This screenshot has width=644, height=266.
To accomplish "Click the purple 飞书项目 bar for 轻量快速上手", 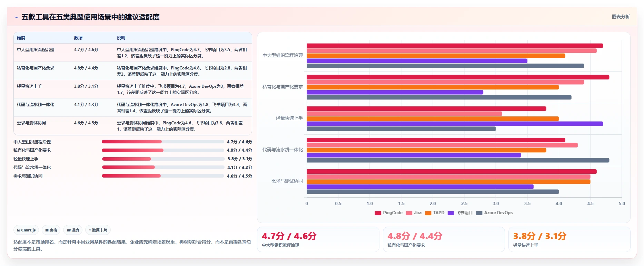I will (x=455, y=124).
